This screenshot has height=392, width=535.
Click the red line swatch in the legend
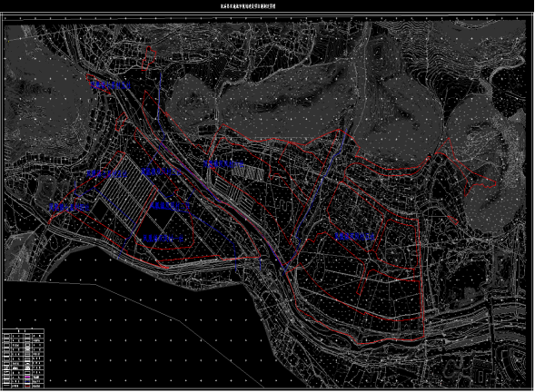(x=27, y=386)
